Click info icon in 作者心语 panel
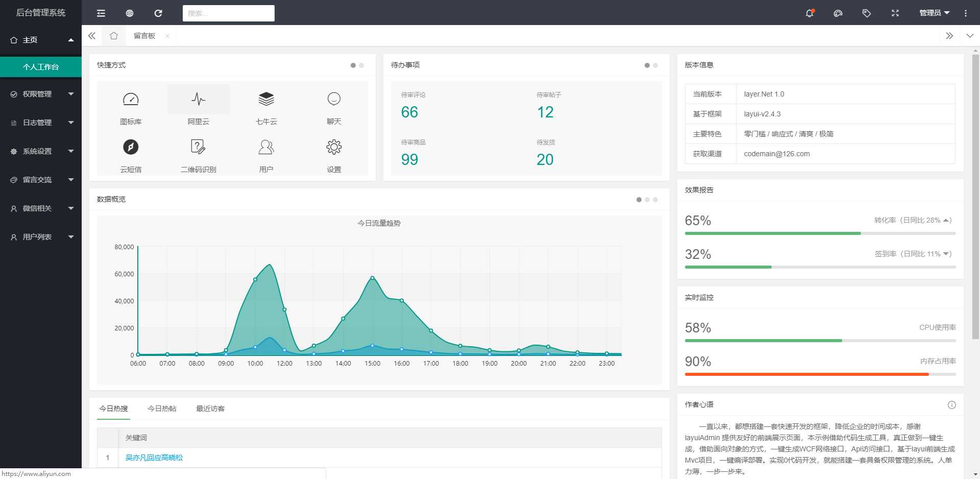The height and width of the screenshot is (479, 980). (952, 405)
